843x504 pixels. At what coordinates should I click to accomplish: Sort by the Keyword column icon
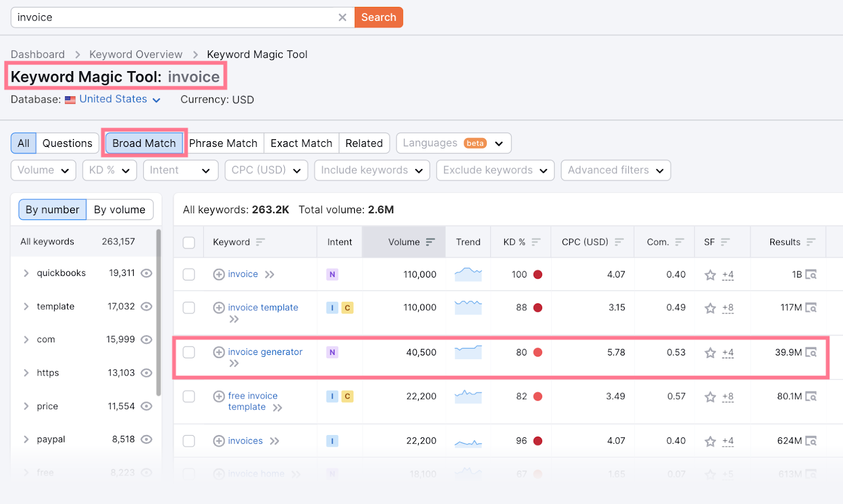(260, 242)
